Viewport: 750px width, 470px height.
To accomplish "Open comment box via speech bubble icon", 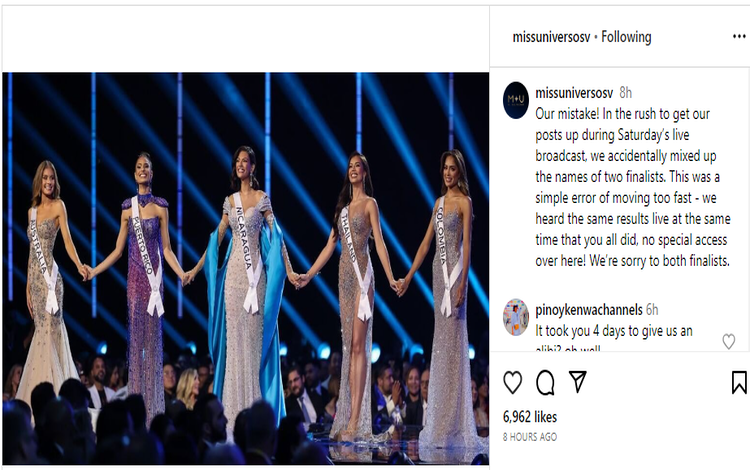I will 545,383.
